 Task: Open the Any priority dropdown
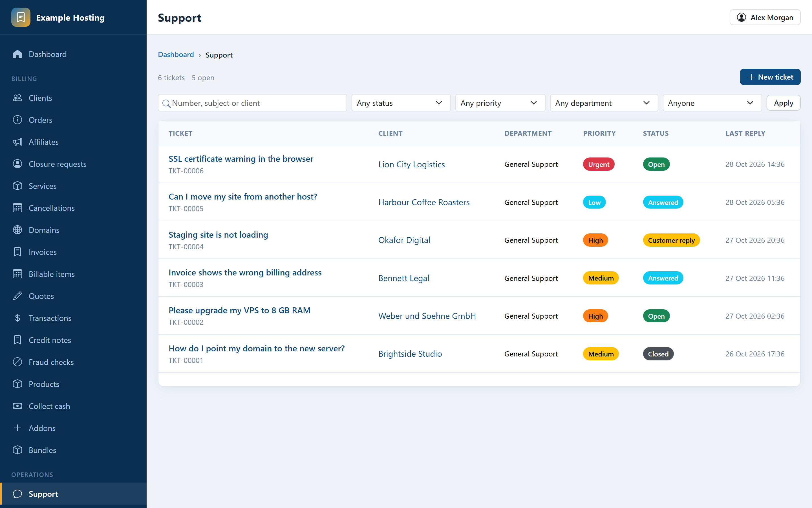[x=500, y=103]
